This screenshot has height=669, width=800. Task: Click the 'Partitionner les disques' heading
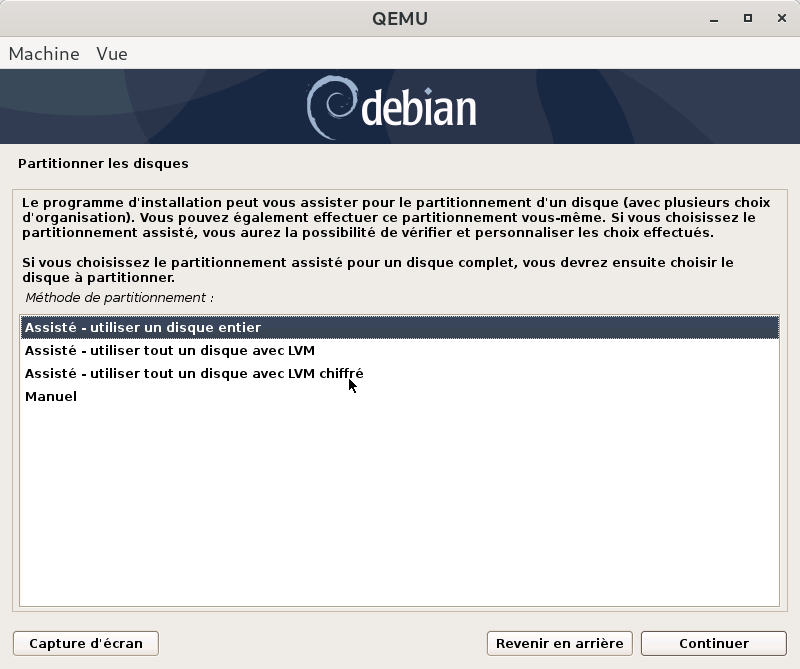pyautogui.click(x=103, y=163)
